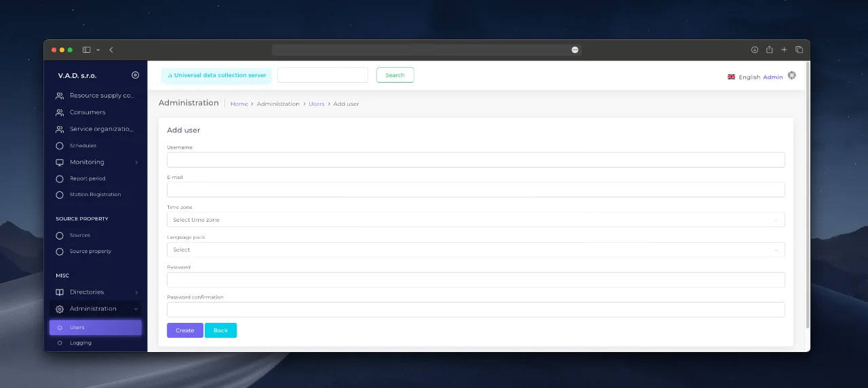Image resolution: width=868 pixels, height=388 pixels.
Task: Toggle the browser sidebar panel icon
Action: tap(86, 50)
